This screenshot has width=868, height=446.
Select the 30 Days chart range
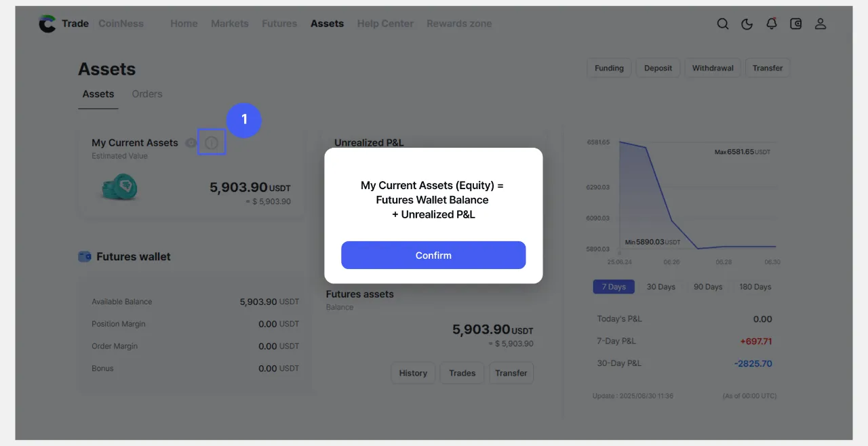point(660,287)
